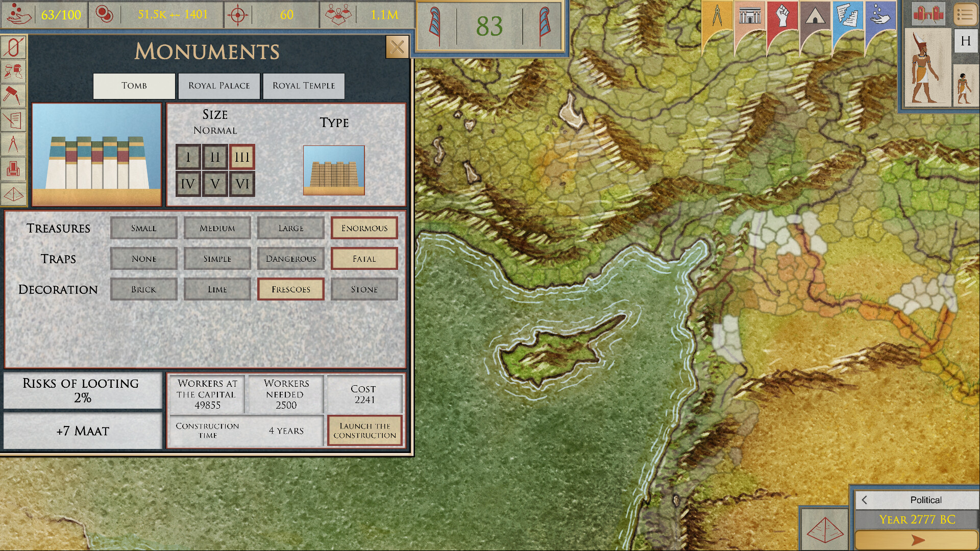
Task: Switch to the Royal Temple tab
Action: (x=304, y=86)
